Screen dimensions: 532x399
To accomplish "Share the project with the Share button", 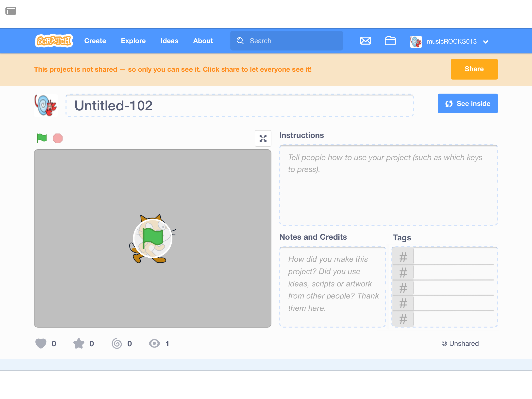I will (x=474, y=69).
